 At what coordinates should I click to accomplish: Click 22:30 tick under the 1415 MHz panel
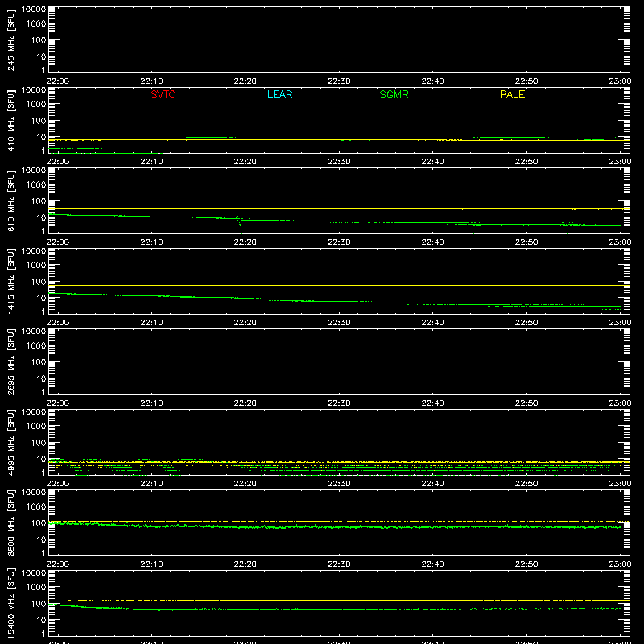coord(339,323)
